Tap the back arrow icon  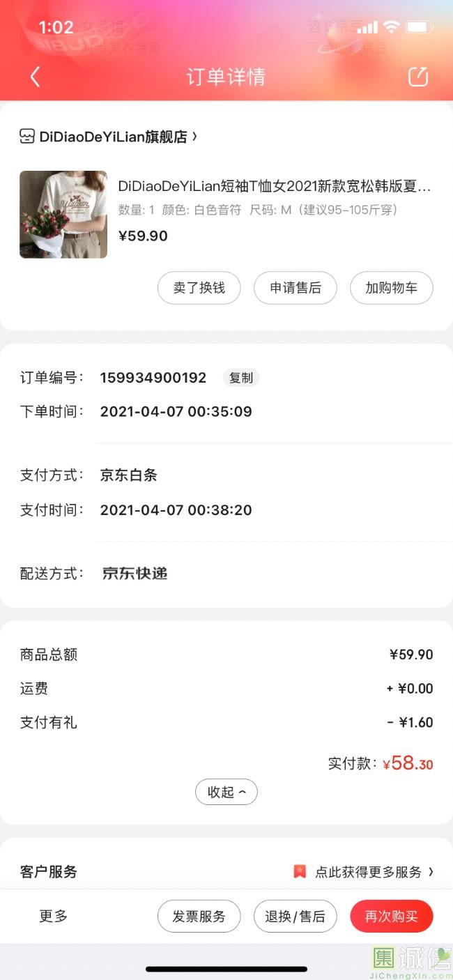point(36,77)
